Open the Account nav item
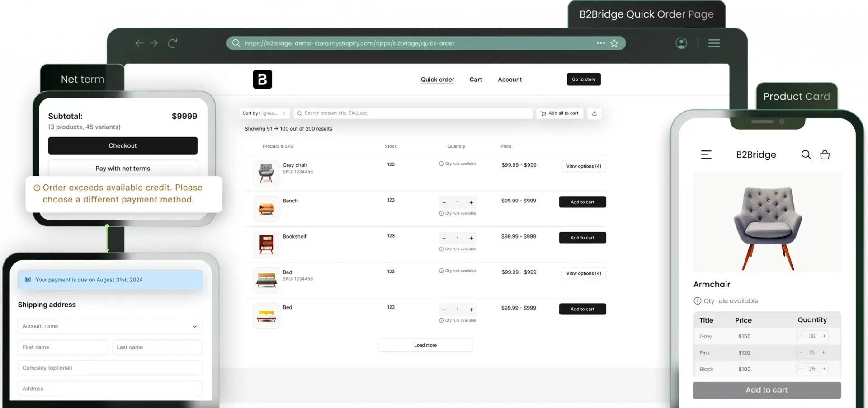The width and height of the screenshot is (868, 408). pos(509,80)
